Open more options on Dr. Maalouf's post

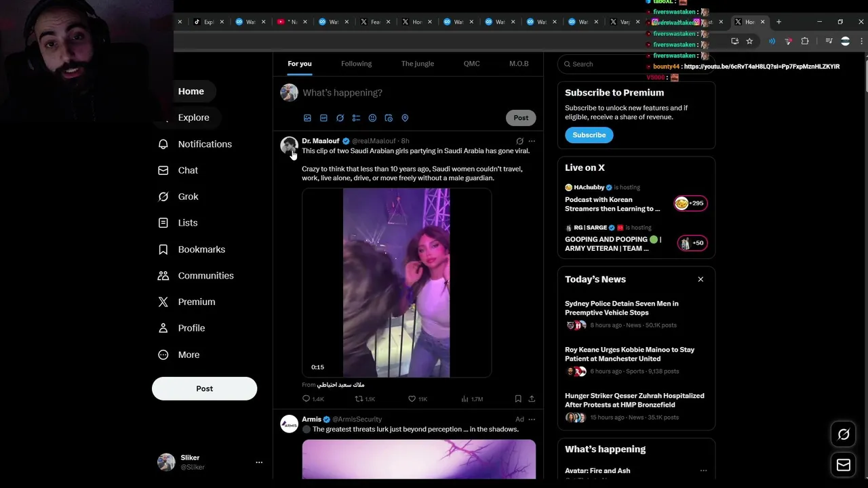pos(532,141)
